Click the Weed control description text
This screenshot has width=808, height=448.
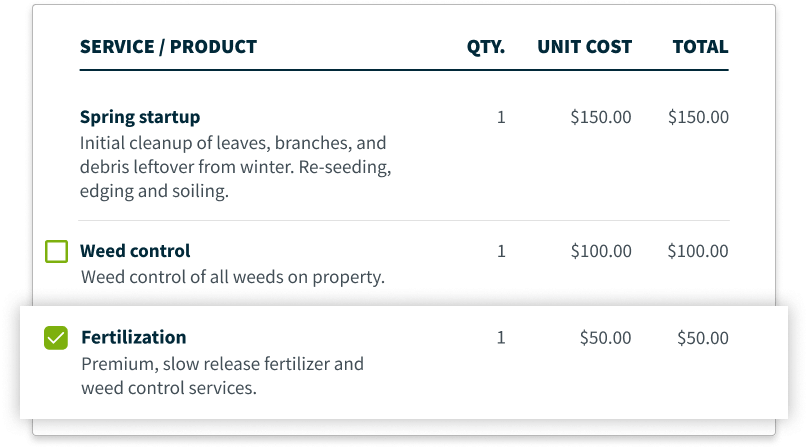point(233,277)
